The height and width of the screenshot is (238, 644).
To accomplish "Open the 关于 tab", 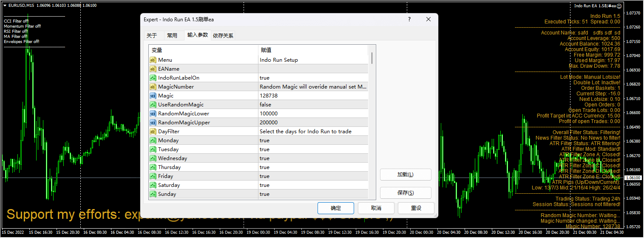I will click(152, 36).
